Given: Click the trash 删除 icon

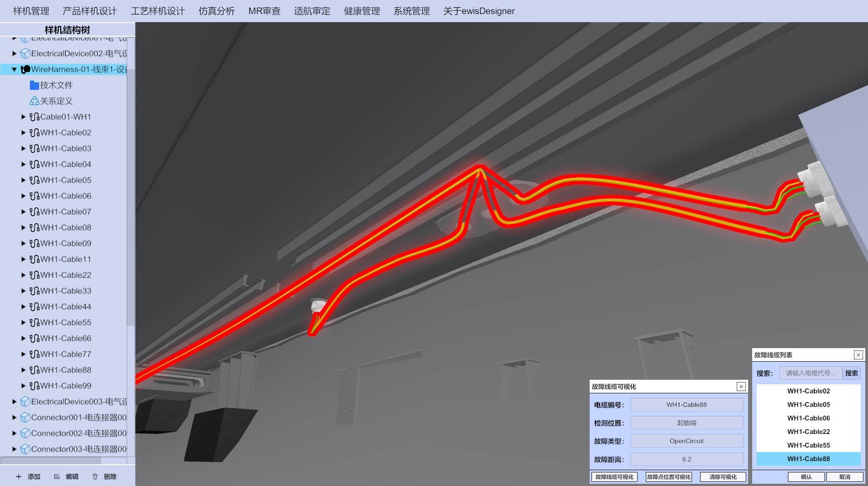Looking at the screenshot, I should 95,477.
